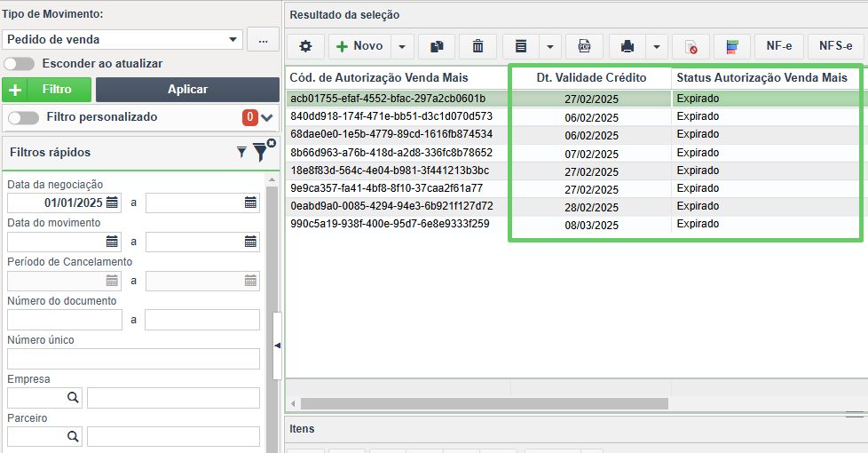Toggle Esconder ao atualizar switch
868x453 pixels.
20,64
